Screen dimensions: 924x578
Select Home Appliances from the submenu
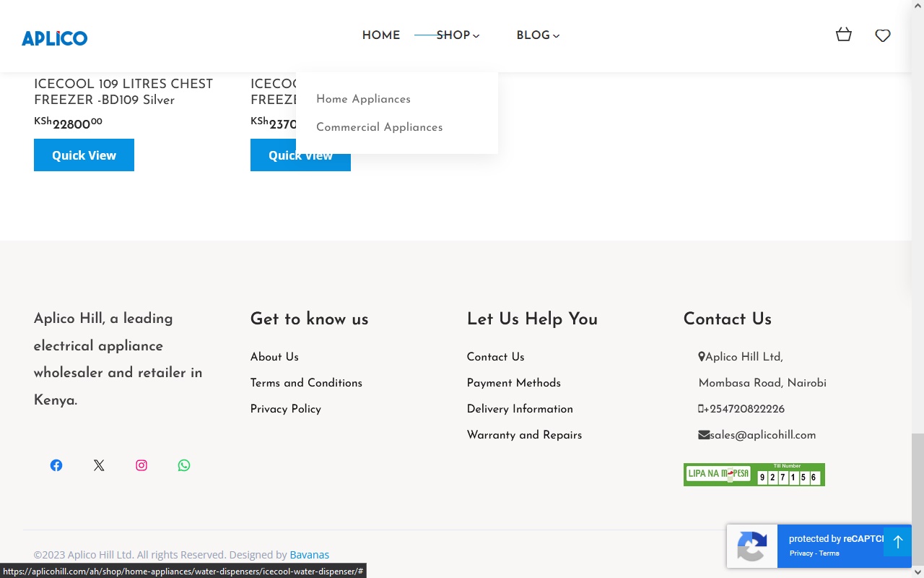pyautogui.click(x=363, y=99)
